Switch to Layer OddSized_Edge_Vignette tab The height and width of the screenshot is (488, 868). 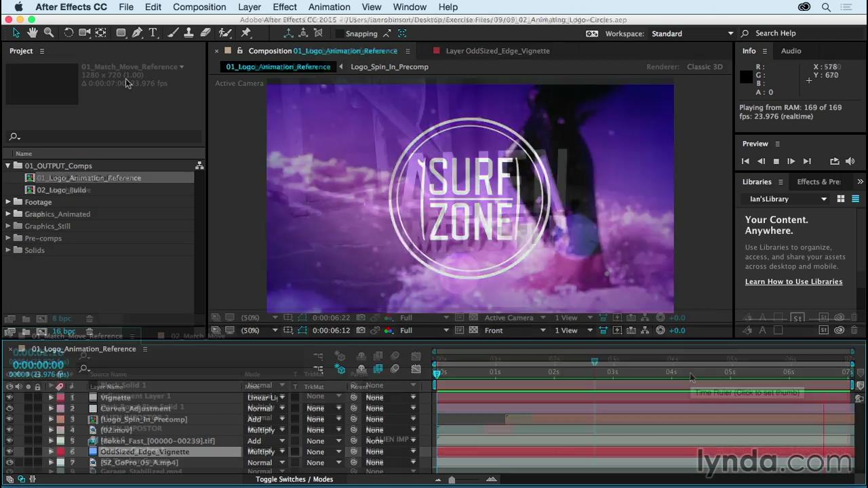[x=498, y=51]
